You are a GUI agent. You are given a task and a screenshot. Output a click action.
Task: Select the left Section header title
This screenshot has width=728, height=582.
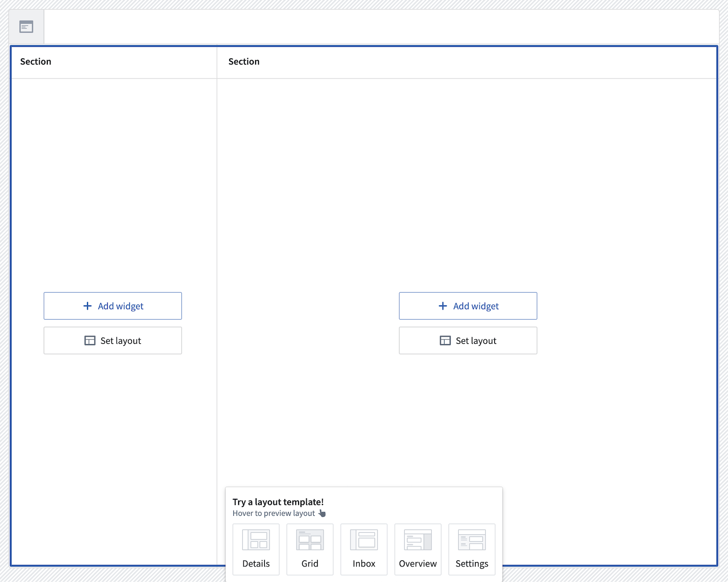tap(36, 61)
